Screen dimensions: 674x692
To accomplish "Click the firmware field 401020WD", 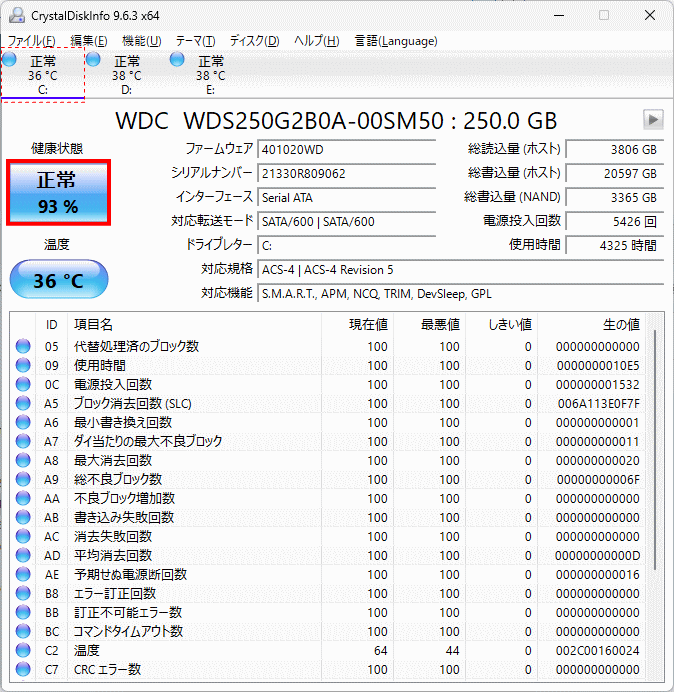I will (x=347, y=150).
